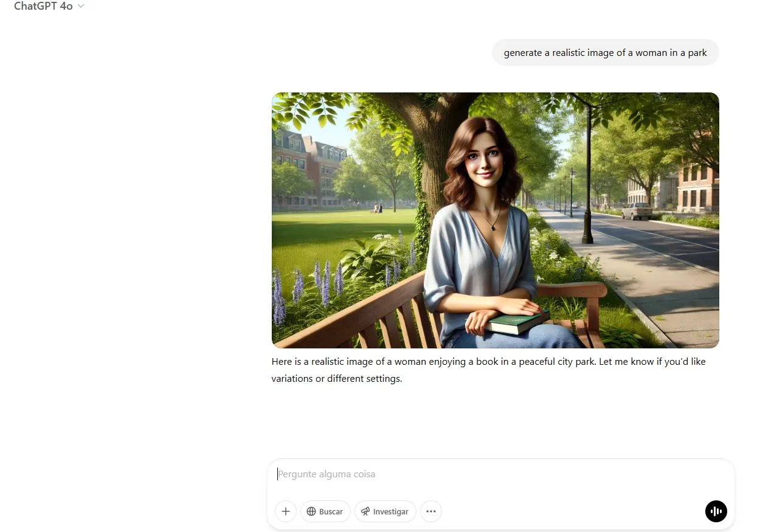The height and width of the screenshot is (532, 774).
Task: Click the woman's face in the image
Action: pos(482,158)
